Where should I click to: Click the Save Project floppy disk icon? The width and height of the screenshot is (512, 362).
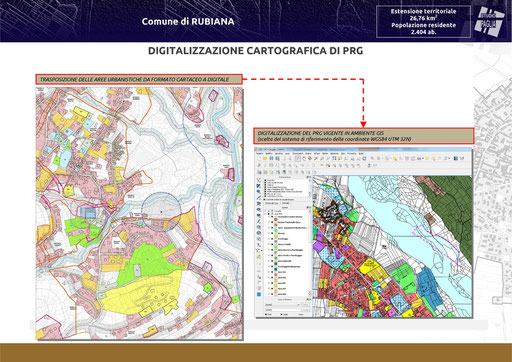[x=271, y=158]
